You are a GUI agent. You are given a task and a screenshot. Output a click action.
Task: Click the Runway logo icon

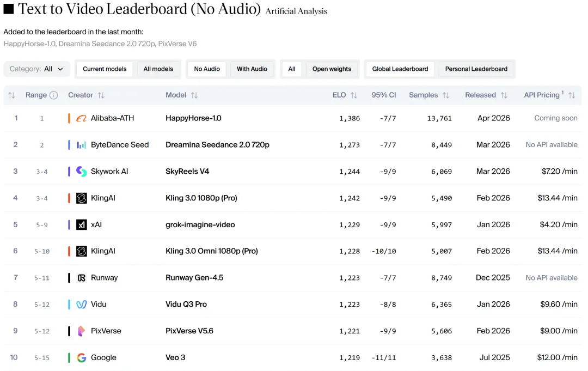[81, 278]
